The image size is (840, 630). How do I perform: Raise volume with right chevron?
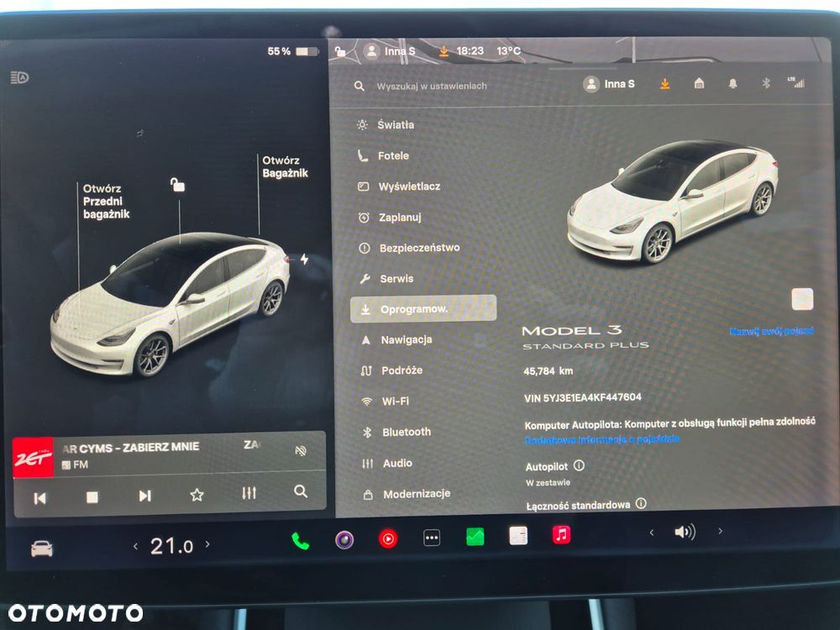click(x=720, y=531)
